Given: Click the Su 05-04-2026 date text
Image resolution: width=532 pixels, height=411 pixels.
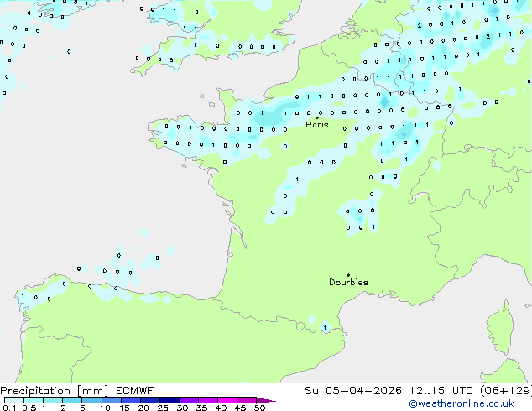Looking at the screenshot, I should pos(353,391).
